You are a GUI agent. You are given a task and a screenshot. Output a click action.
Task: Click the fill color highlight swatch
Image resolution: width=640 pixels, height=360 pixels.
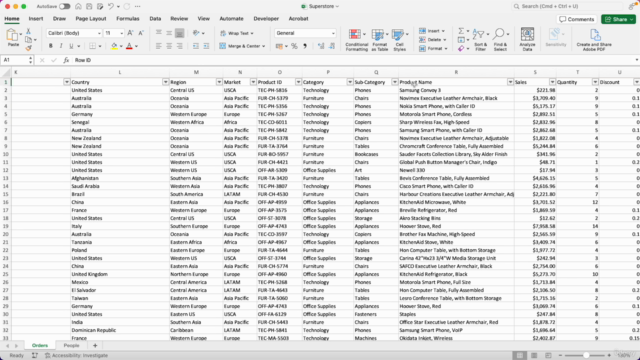point(114,46)
